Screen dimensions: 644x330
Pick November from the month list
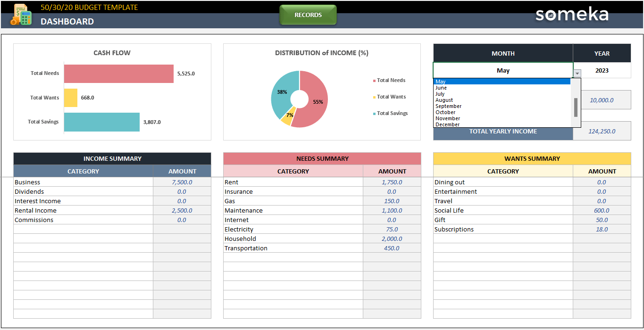coord(502,118)
